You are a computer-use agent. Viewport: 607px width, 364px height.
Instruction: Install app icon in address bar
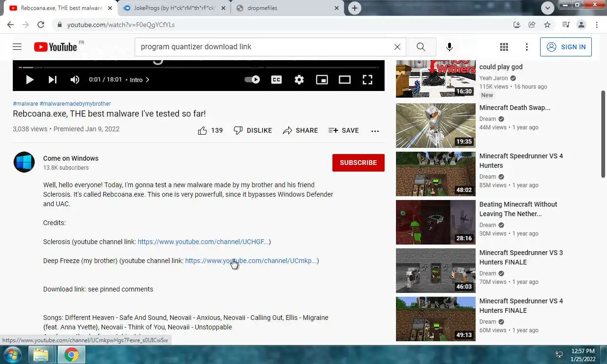coord(517,25)
